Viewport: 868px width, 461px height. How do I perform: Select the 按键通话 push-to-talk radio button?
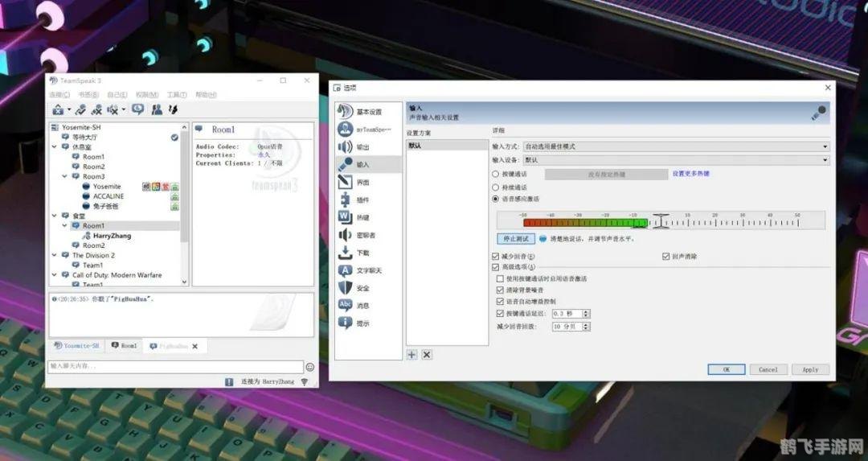pos(495,174)
